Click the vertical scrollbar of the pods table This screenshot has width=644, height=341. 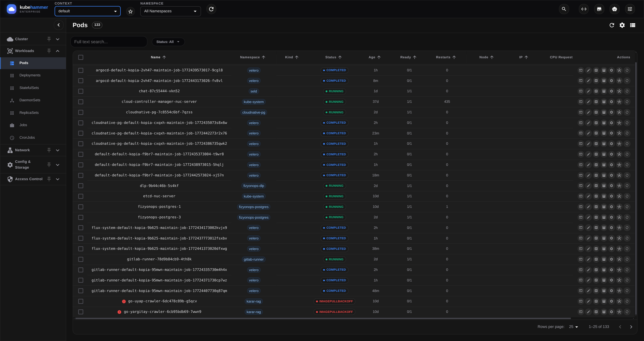636,188
